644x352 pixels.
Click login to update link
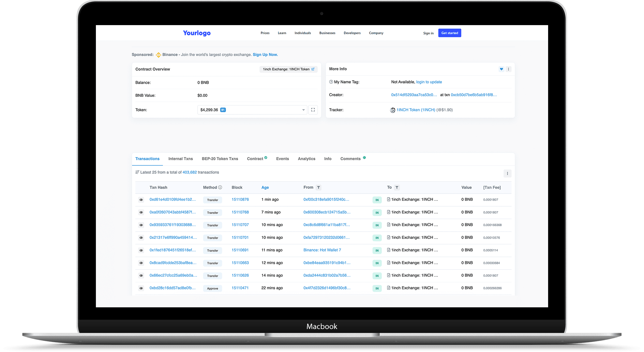429,82
